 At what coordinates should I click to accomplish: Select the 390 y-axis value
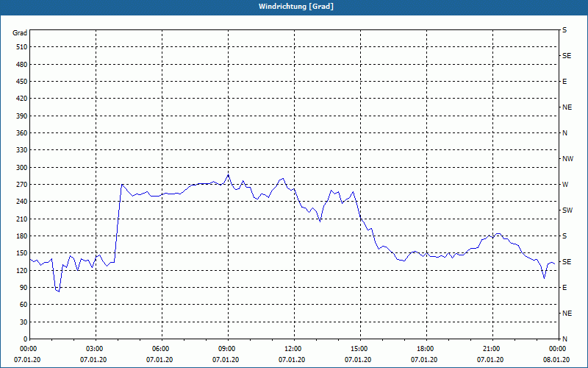click(22, 116)
